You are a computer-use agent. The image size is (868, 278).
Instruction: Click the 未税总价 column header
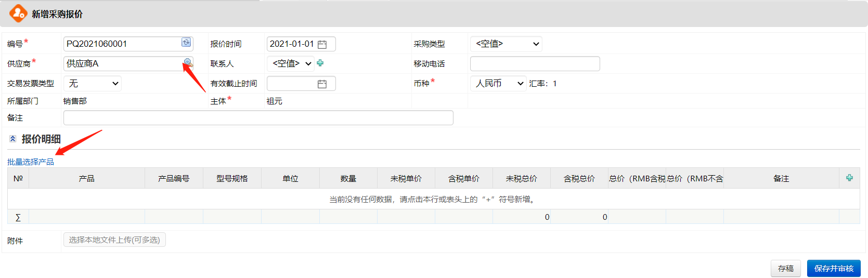pos(522,178)
